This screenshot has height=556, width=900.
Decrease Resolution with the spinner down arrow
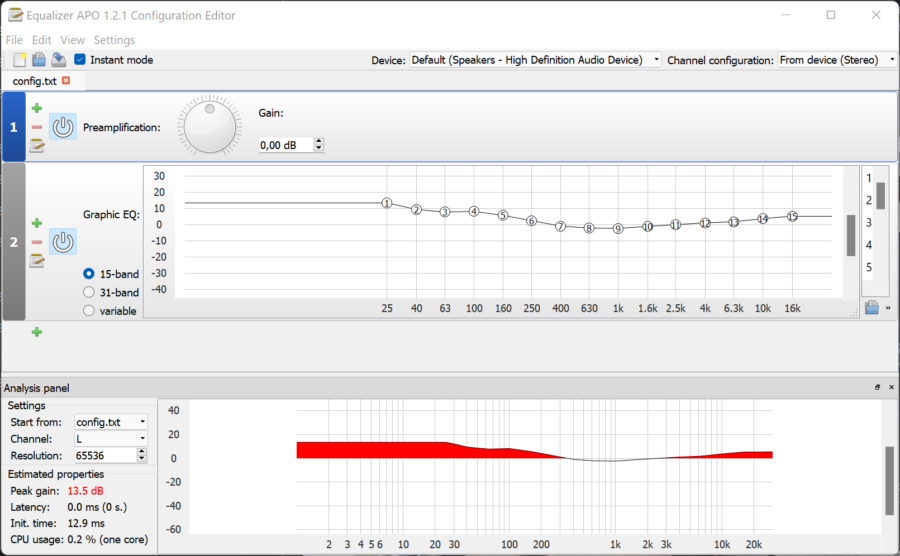(142, 458)
